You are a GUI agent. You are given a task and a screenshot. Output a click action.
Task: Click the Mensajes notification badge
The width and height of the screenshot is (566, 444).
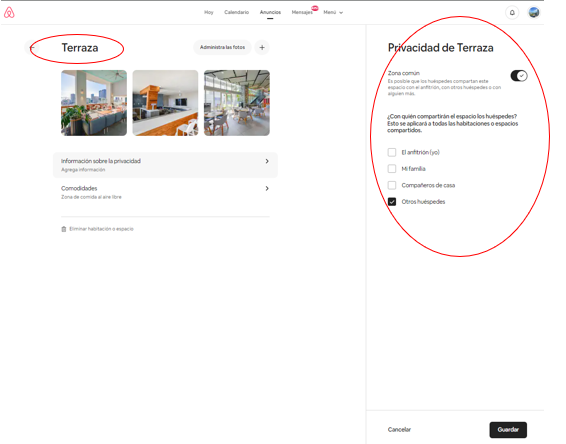(315, 8)
